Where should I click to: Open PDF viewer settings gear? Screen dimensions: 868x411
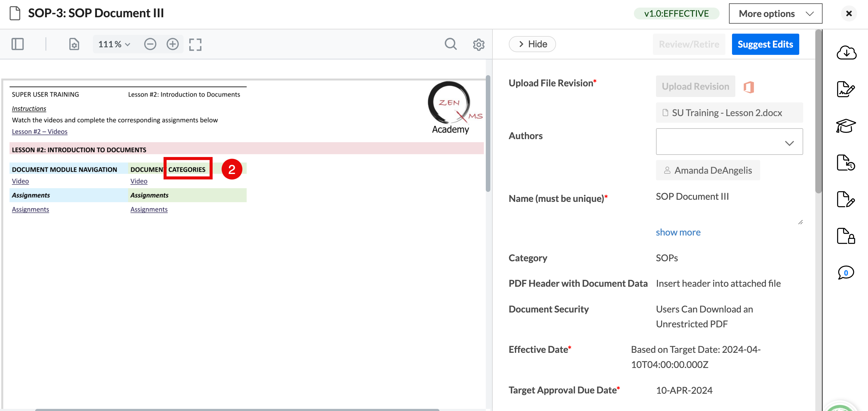(479, 45)
